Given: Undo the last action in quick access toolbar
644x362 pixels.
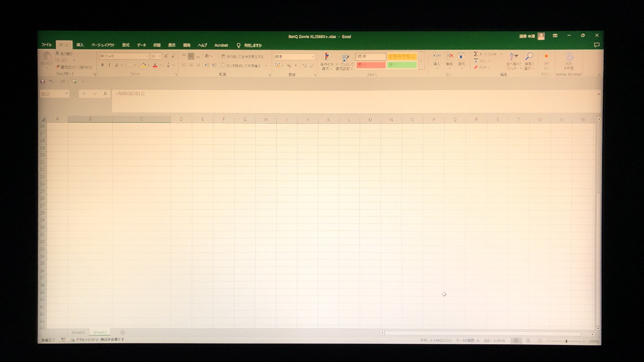Looking at the screenshot, I should click(51, 81).
